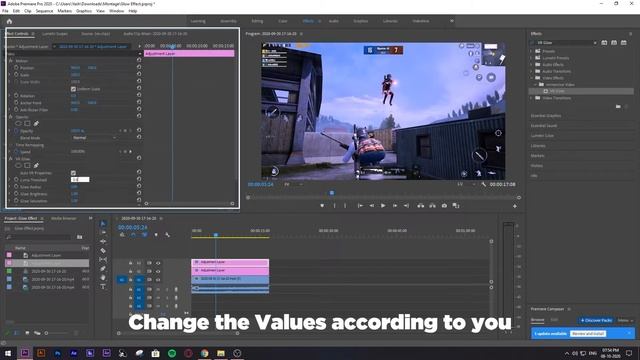
Task: Expand Audio Effects folder
Action: 531,64
